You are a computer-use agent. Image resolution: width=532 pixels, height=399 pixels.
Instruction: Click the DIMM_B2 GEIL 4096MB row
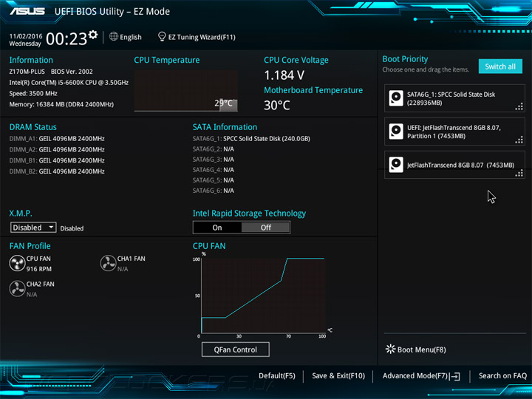[x=57, y=171]
